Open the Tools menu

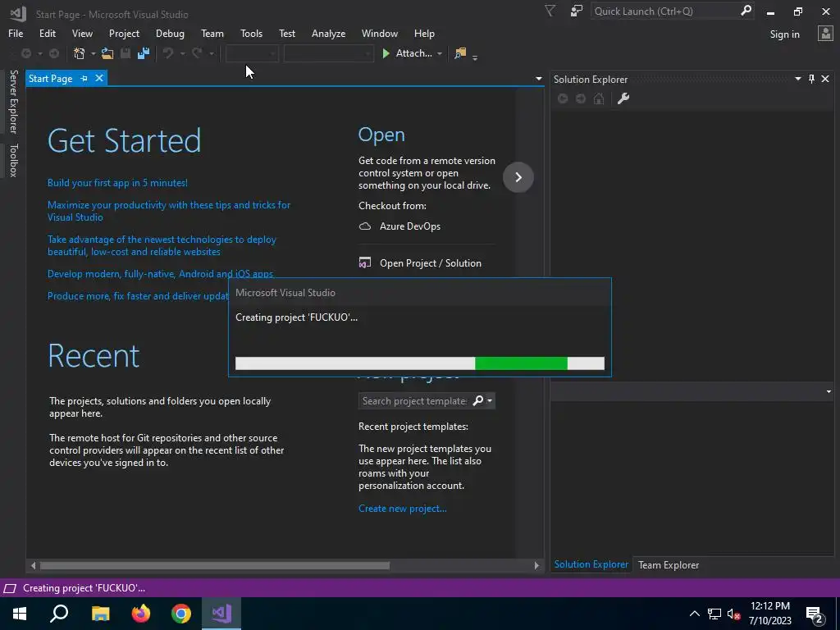251,33
